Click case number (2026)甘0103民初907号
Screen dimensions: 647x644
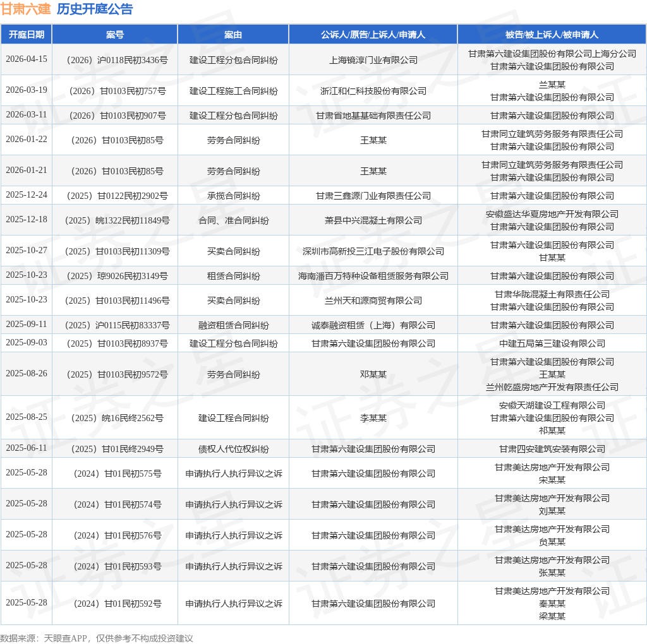(117, 116)
